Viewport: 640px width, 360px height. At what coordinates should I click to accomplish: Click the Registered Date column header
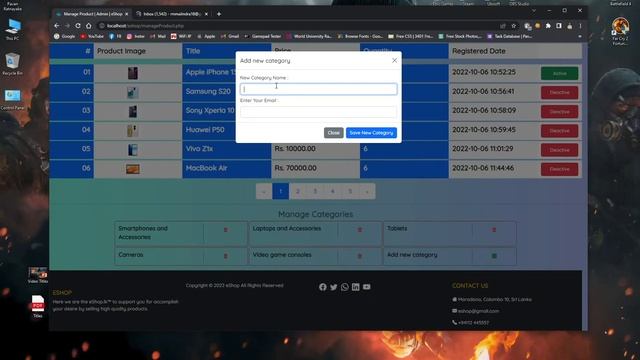(478, 51)
